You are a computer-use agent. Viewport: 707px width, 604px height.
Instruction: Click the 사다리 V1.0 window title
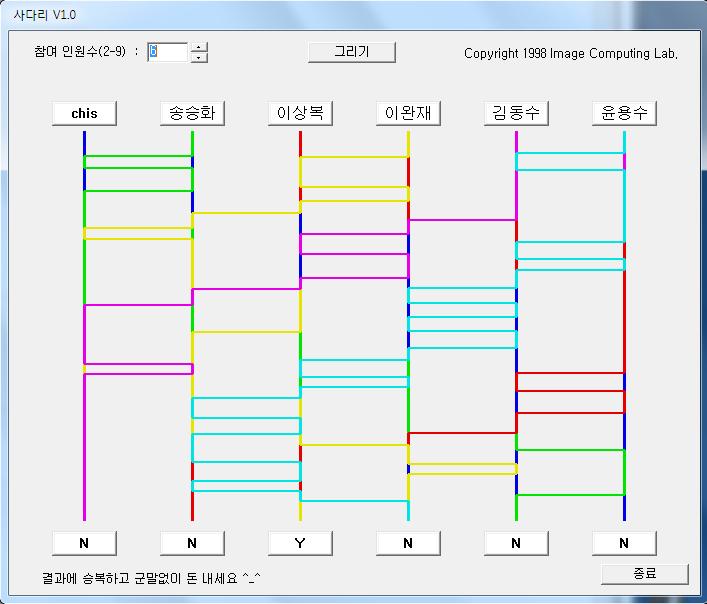pyautogui.click(x=45, y=15)
